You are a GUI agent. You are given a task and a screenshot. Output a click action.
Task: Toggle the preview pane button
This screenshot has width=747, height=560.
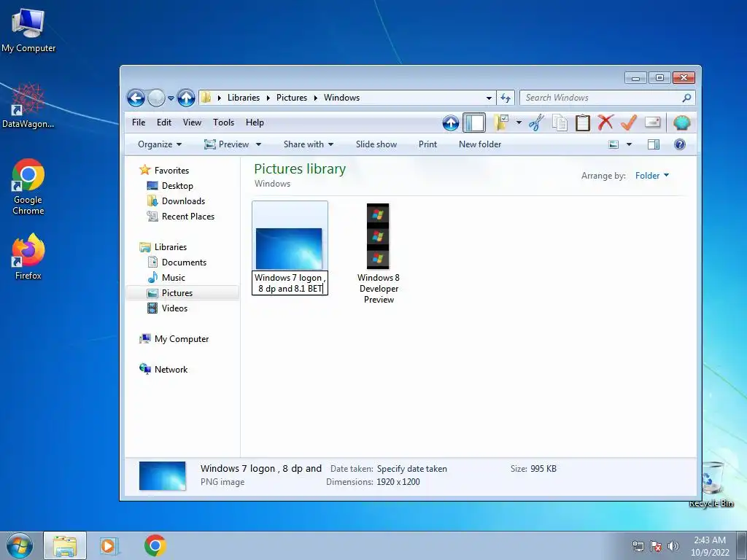pyautogui.click(x=654, y=144)
